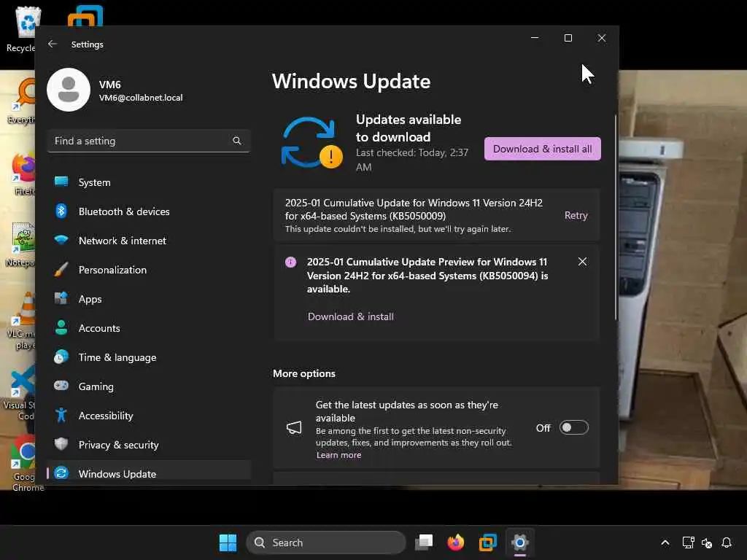Focus the Find a setting search box
The height and width of the screenshot is (560, 747).
148,141
